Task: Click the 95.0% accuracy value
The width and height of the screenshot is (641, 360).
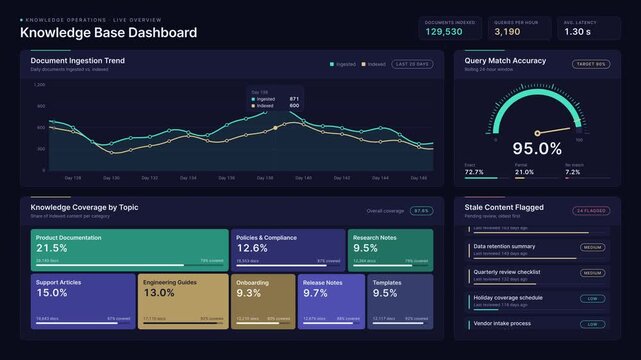Action: 537,148
